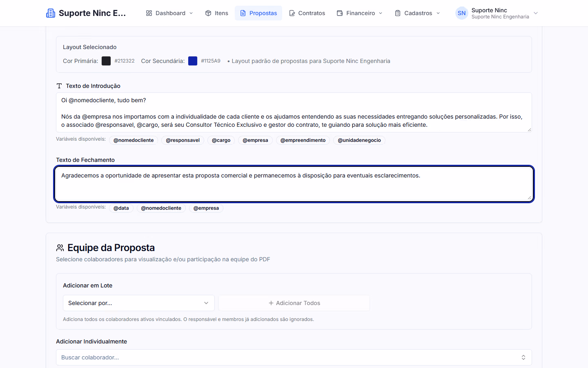Click the Adicionar Todos button
This screenshot has height=368, width=588.
[294, 303]
